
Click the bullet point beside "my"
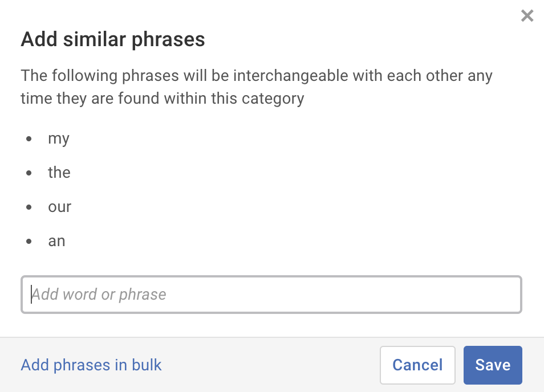pyautogui.click(x=29, y=138)
